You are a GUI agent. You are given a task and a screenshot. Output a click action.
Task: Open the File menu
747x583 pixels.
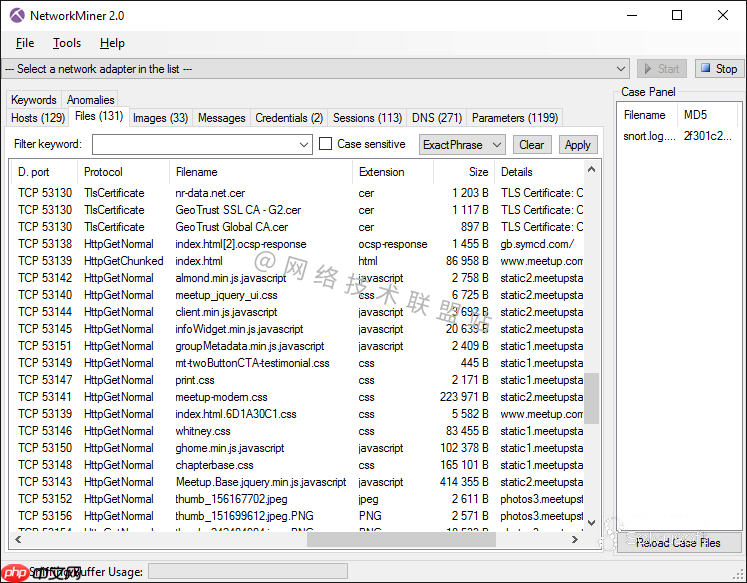pos(25,43)
